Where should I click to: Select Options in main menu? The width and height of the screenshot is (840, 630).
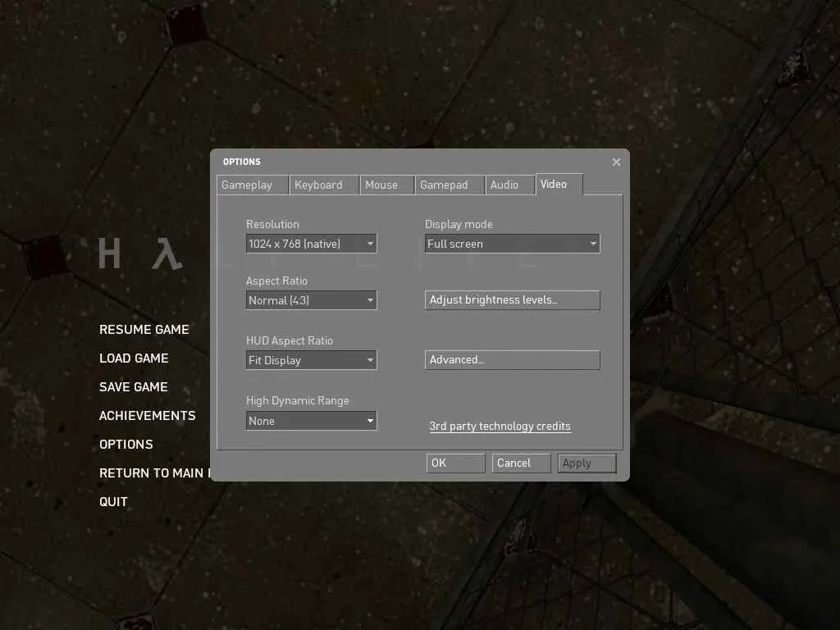click(126, 445)
